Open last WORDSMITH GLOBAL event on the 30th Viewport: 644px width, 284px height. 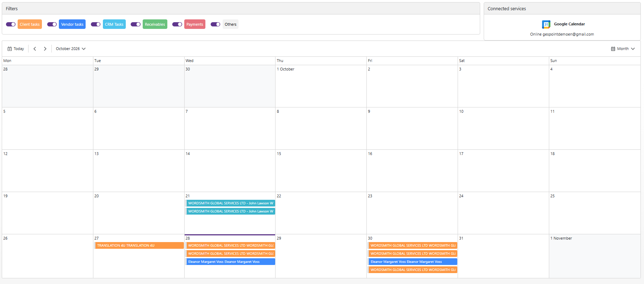[x=413, y=270]
